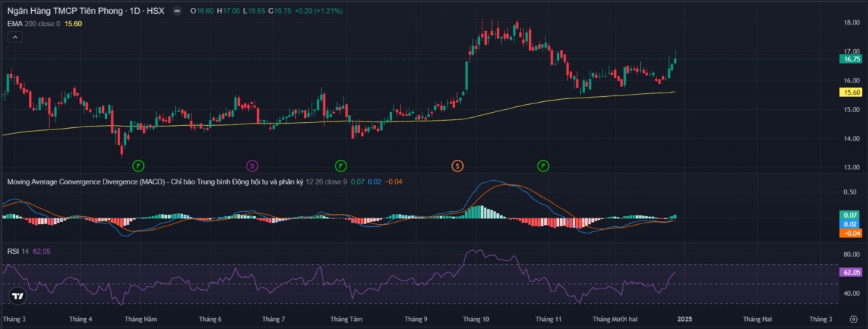Click the 0.50 label on MACD scale
Image resolution: width=868 pixels, height=329 pixels.
pyautogui.click(x=851, y=192)
